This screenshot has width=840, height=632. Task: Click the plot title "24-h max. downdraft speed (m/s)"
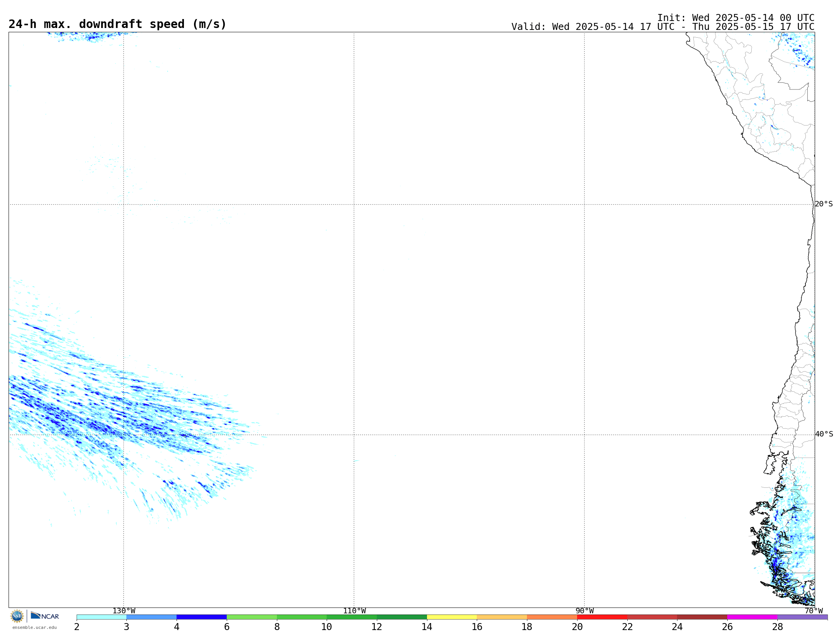(x=117, y=24)
